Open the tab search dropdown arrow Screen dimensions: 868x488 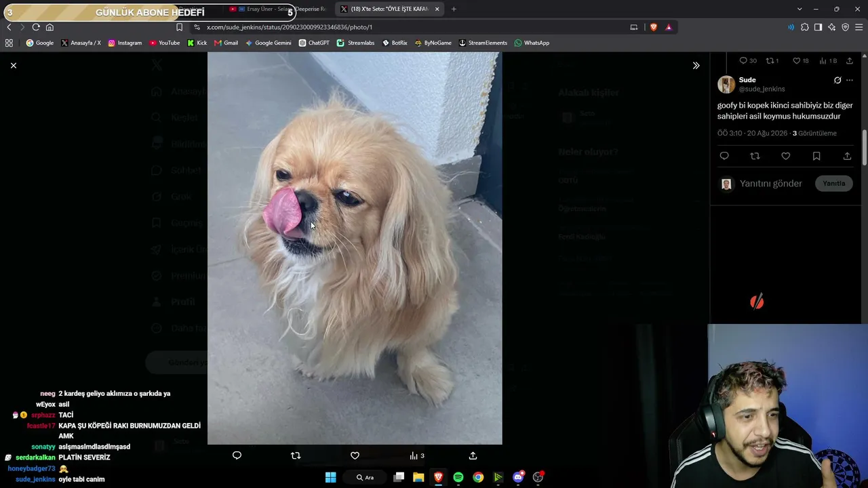click(x=800, y=9)
